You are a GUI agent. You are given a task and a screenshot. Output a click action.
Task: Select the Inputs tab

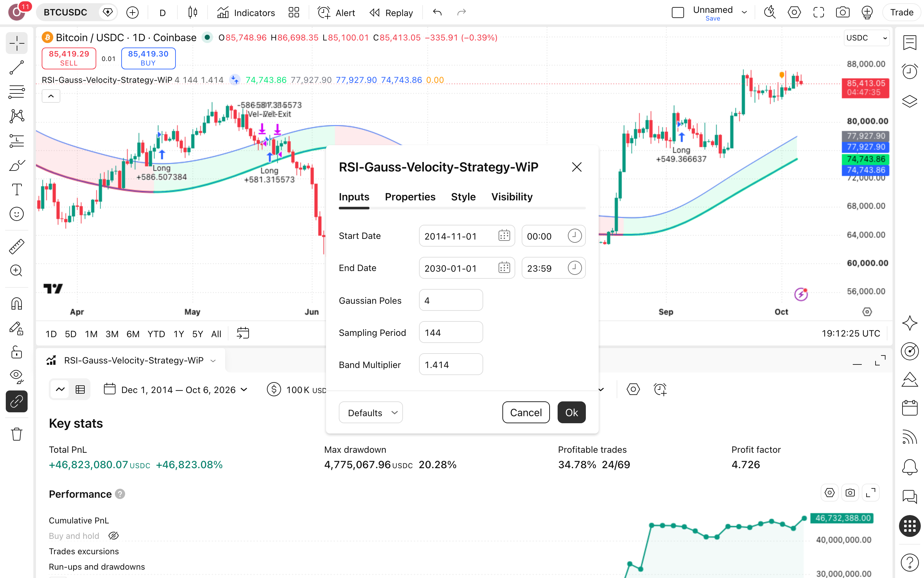click(354, 197)
